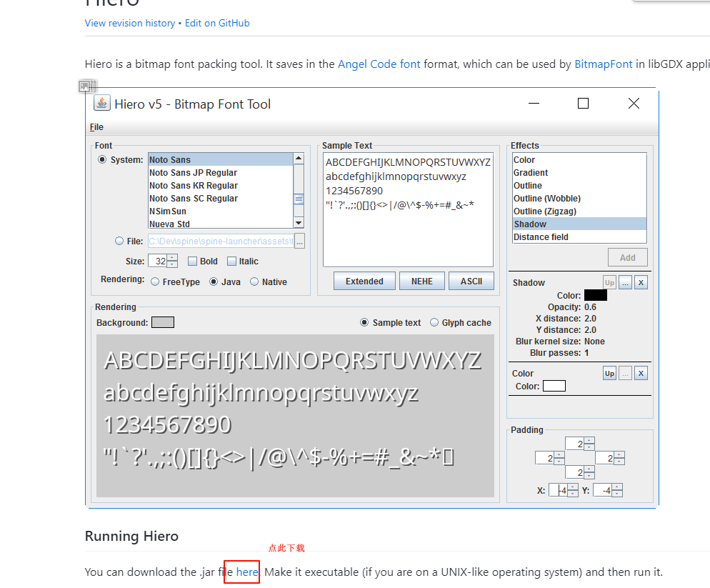
Task: Open the File menu
Action: tap(96, 127)
